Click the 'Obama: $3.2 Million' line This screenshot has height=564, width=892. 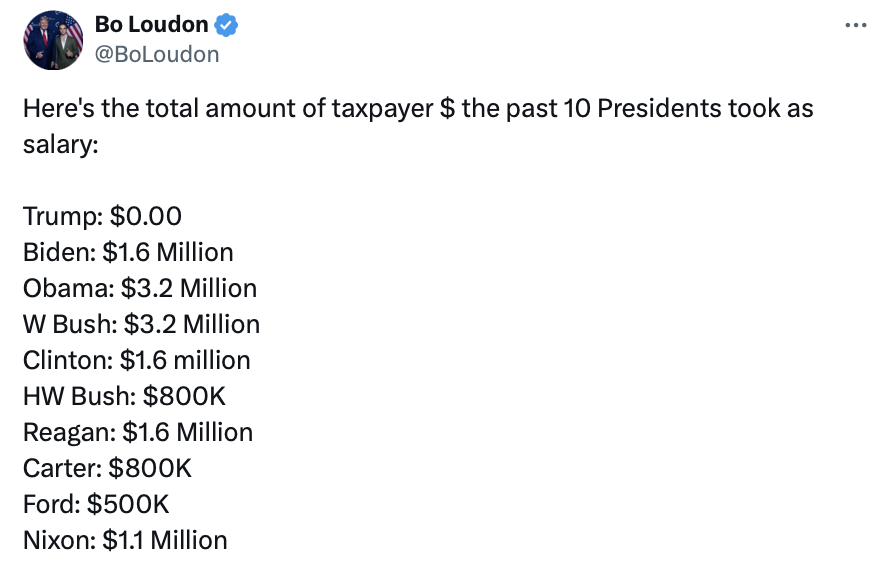tap(140, 288)
